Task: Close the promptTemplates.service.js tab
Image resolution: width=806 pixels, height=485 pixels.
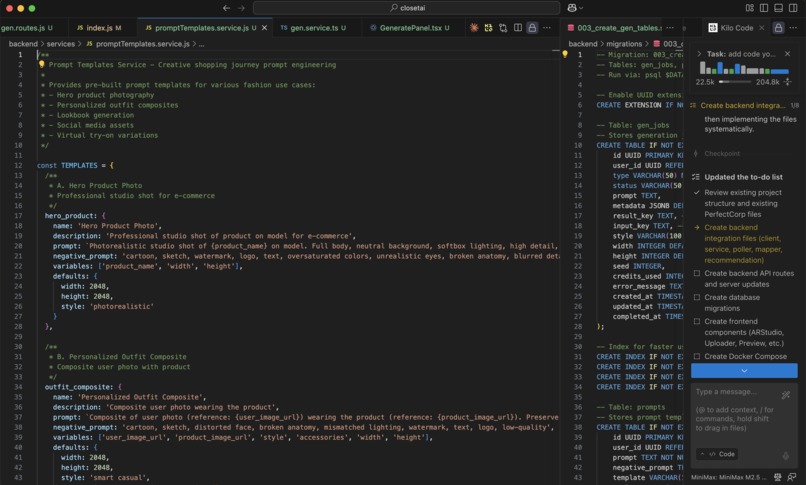Action: (264, 28)
